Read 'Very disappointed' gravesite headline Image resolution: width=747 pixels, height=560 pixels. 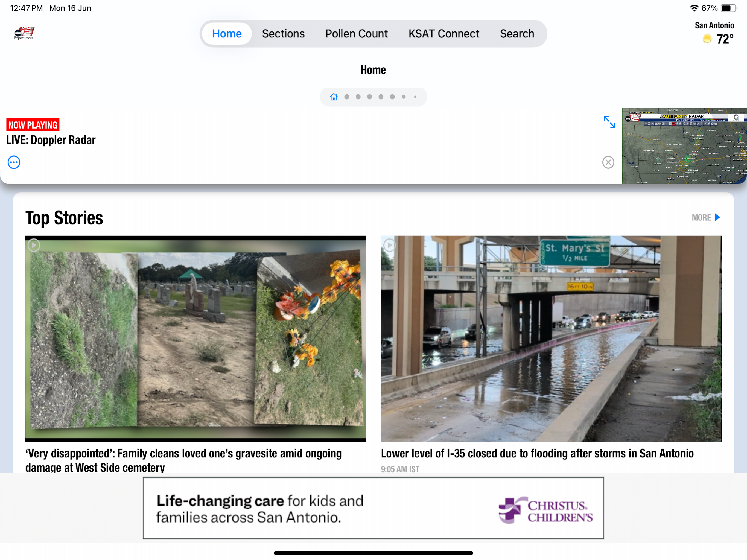tap(183, 460)
